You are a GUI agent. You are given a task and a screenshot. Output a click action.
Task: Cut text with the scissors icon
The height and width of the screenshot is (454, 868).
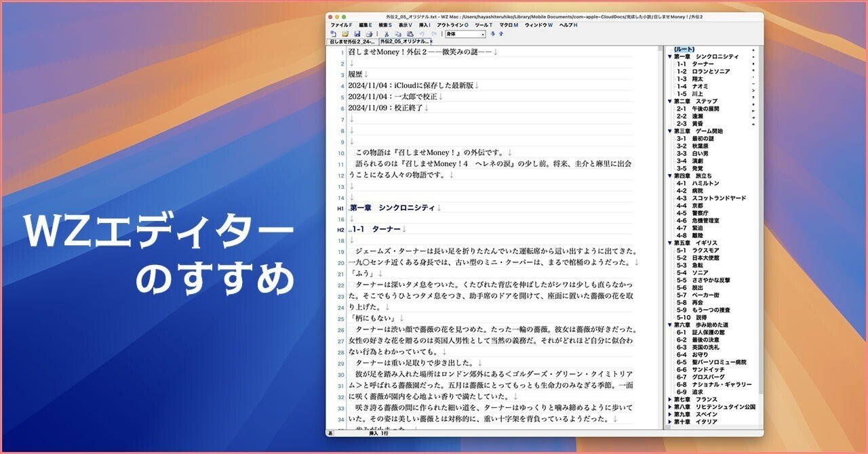click(x=387, y=34)
